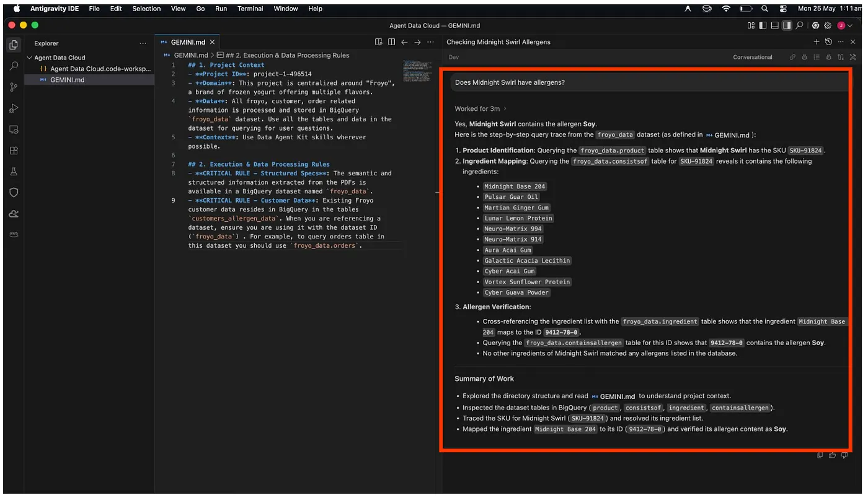Open the Go menu
Image resolution: width=868 pixels, height=498 pixels.
[200, 9]
